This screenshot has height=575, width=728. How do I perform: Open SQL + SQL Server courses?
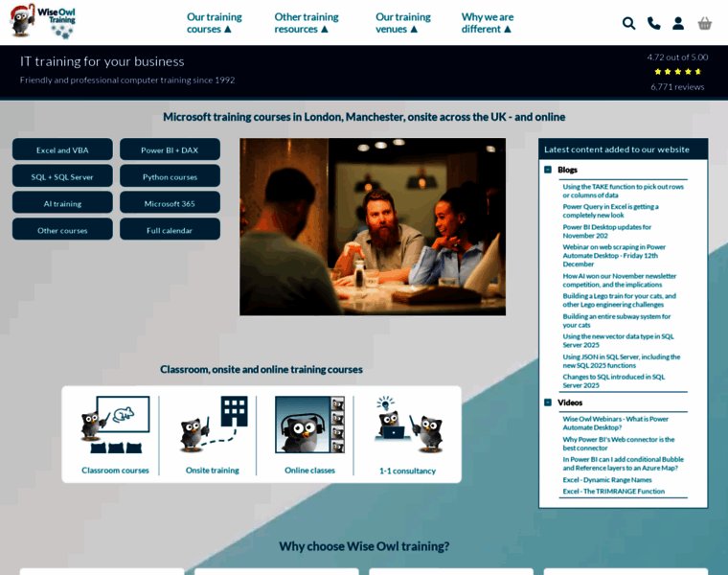point(62,177)
